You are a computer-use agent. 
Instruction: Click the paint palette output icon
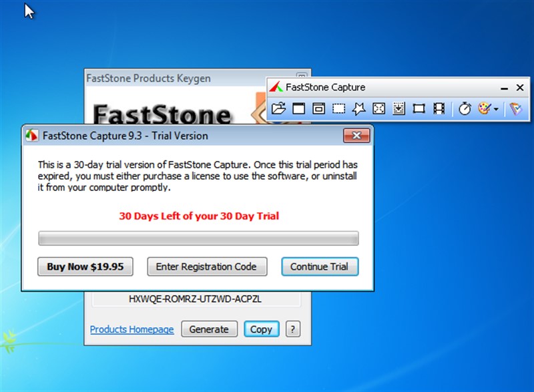pos(484,109)
